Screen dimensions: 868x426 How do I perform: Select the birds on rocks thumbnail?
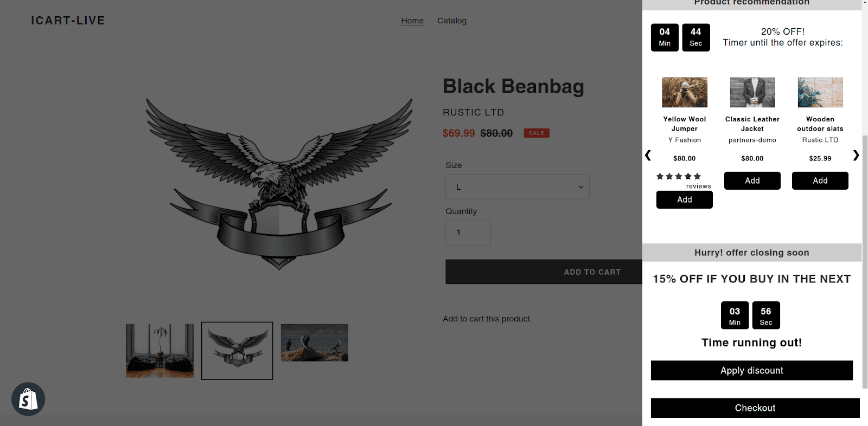315,343
